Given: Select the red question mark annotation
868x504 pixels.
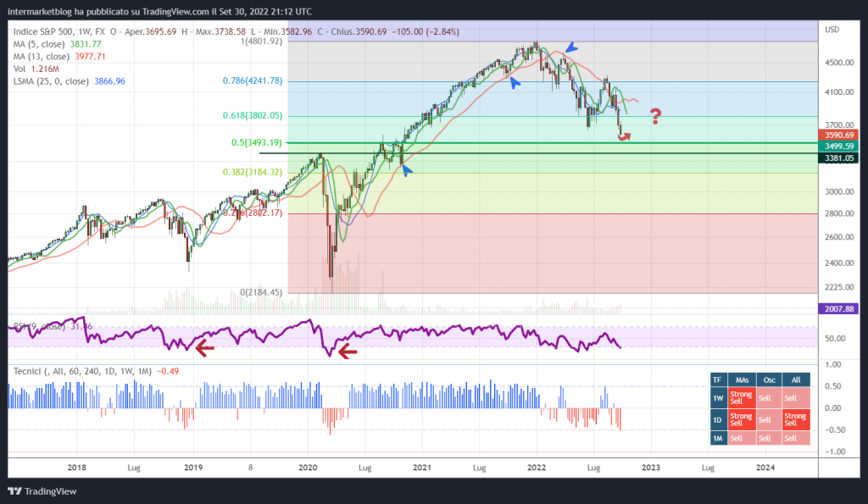Looking at the screenshot, I should tap(656, 117).
